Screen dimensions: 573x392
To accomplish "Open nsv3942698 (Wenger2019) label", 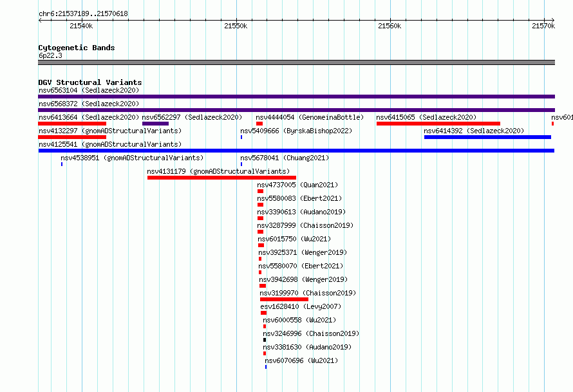I will pos(303,279).
